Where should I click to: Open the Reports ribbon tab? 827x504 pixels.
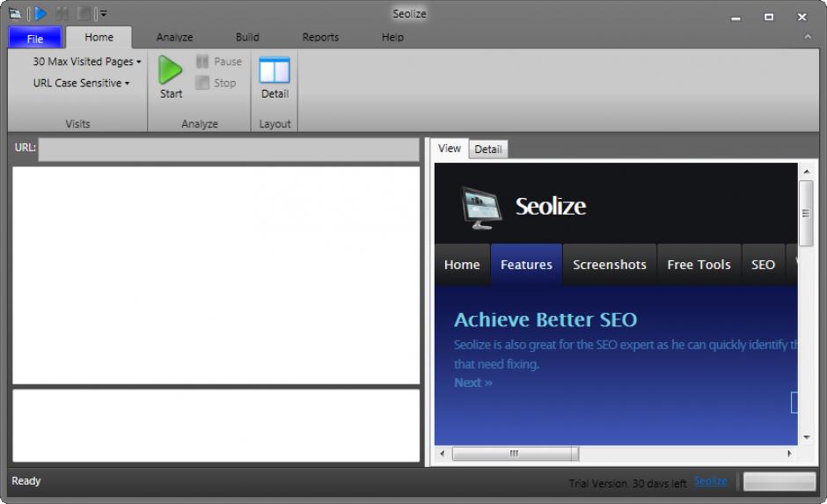pyautogui.click(x=320, y=38)
